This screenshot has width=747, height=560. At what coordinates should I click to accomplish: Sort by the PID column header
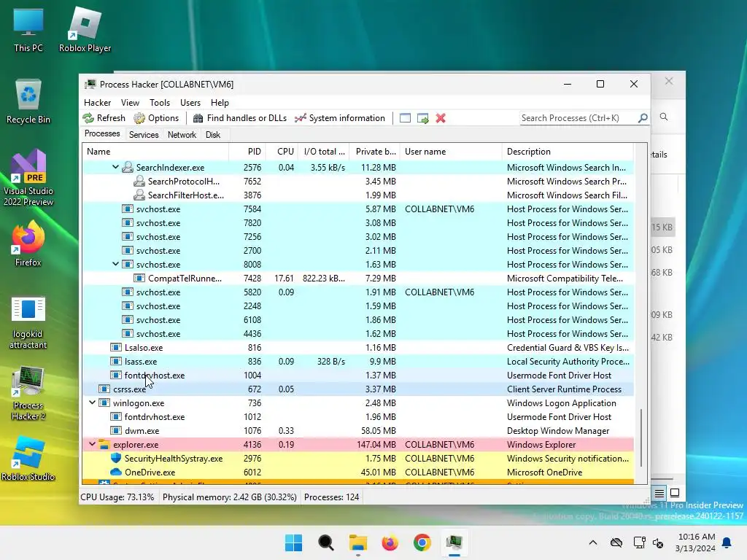[247, 152]
